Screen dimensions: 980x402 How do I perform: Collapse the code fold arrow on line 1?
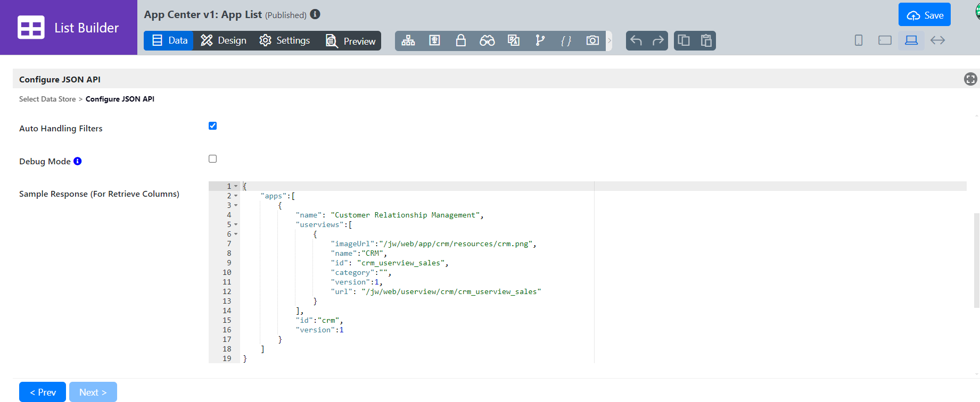pos(236,186)
